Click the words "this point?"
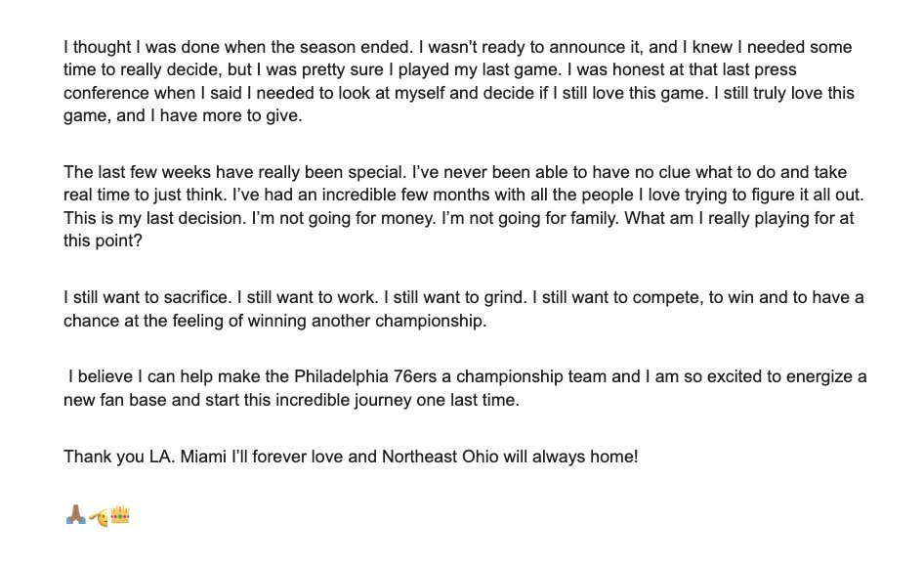This screenshot has height=567, width=924. tap(103, 241)
